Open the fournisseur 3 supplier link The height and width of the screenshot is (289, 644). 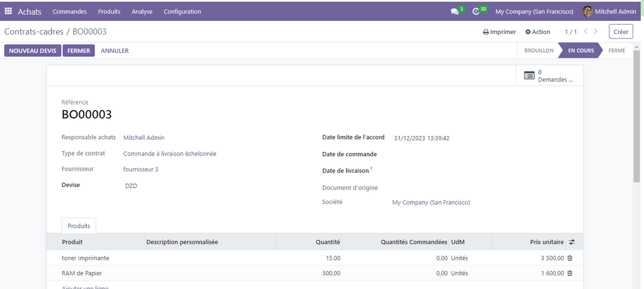pos(141,169)
